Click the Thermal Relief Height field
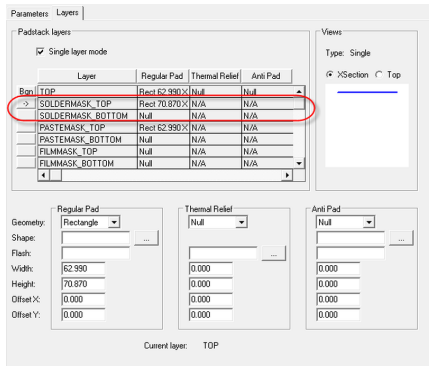Image resolution: width=430 pixels, height=371 pixels. coord(211,284)
